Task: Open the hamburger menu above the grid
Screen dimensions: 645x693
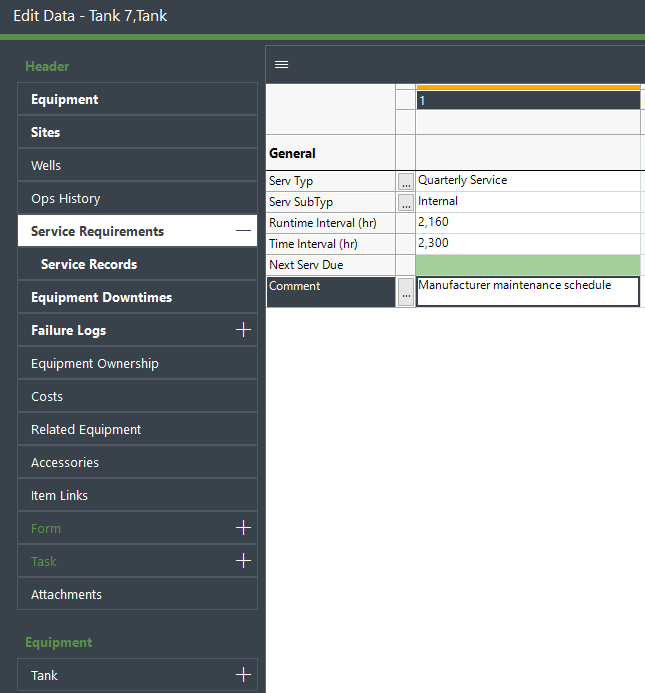Action: pyautogui.click(x=281, y=64)
